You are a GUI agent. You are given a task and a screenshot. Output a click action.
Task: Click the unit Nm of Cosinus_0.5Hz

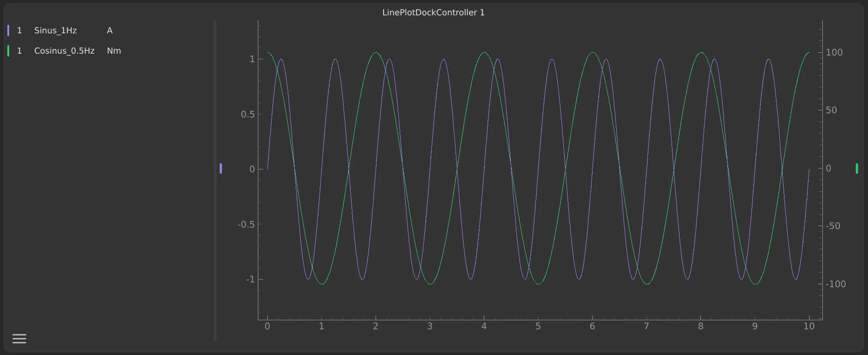point(114,51)
